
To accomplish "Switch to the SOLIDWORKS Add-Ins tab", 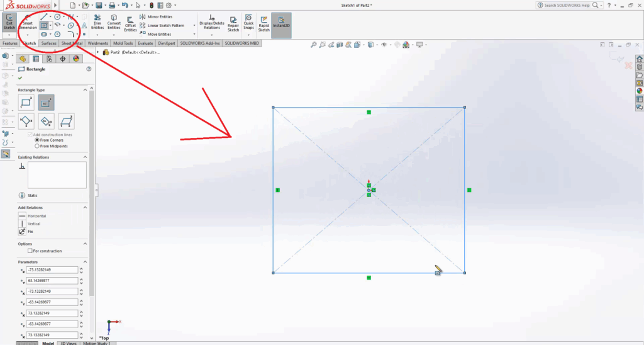I will (x=200, y=43).
